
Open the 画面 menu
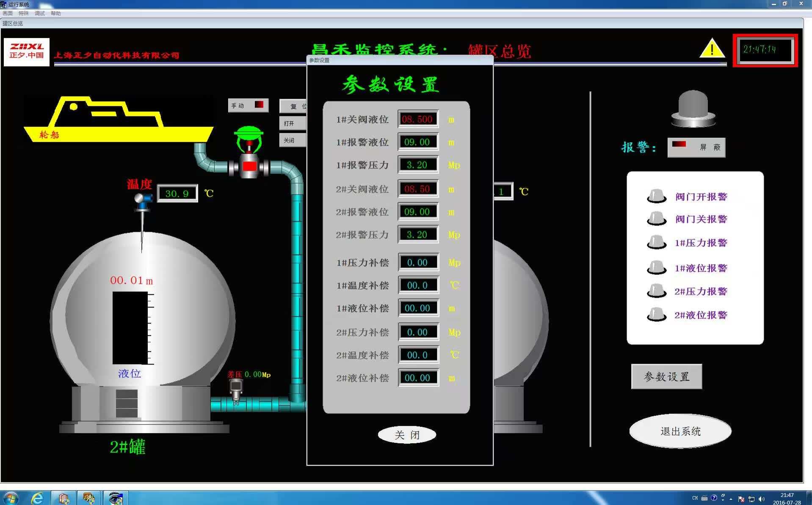click(x=8, y=14)
